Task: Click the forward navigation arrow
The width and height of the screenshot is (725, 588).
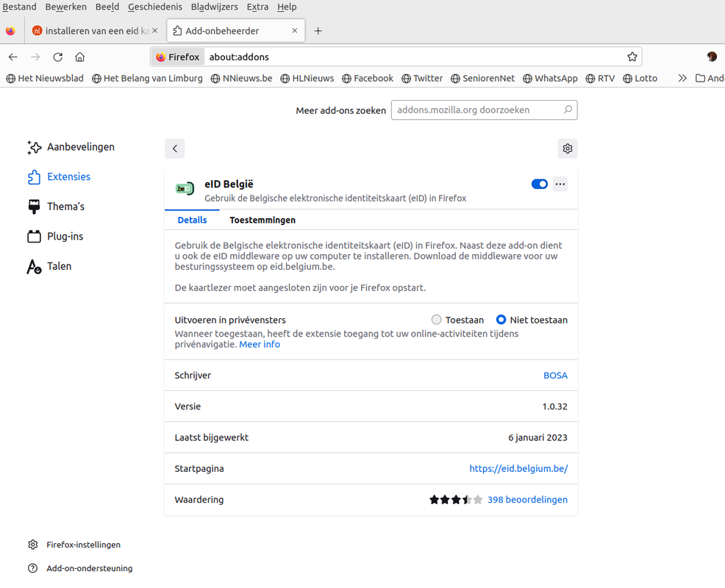Action: tap(35, 57)
